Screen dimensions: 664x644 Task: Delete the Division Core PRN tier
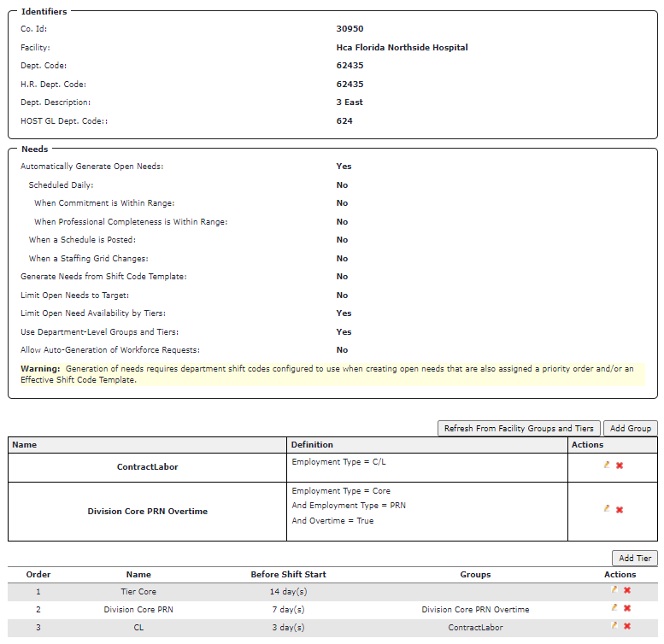pyautogui.click(x=627, y=608)
